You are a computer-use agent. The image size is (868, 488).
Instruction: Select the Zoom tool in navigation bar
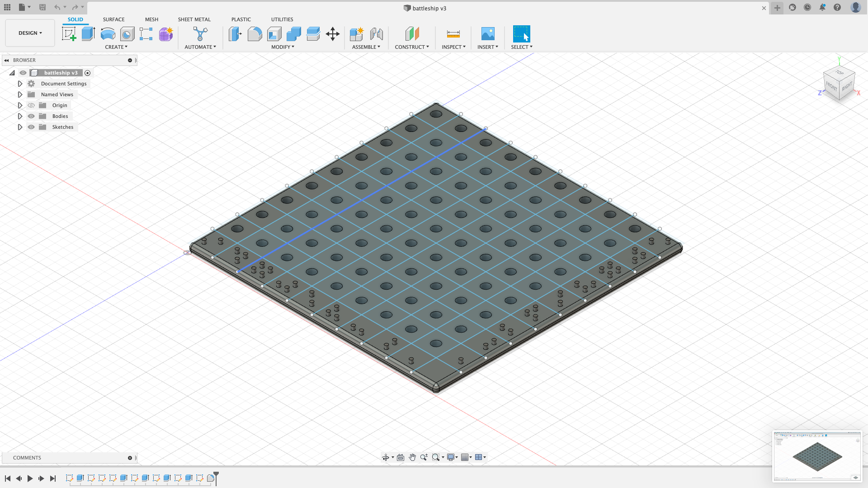click(424, 457)
